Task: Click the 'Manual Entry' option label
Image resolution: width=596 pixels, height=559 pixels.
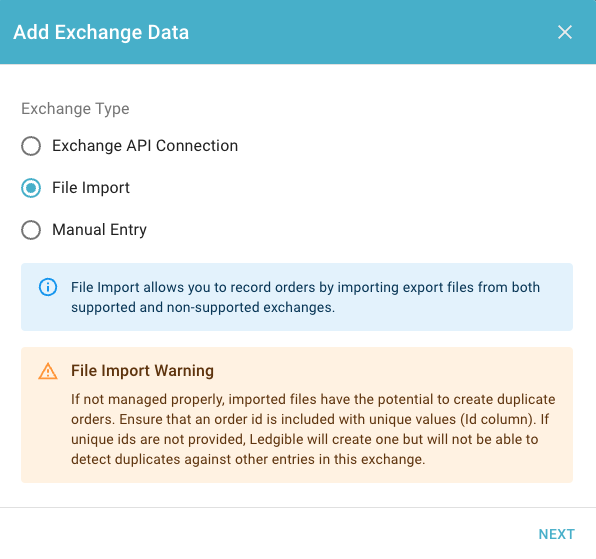Action: click(99, 230)
